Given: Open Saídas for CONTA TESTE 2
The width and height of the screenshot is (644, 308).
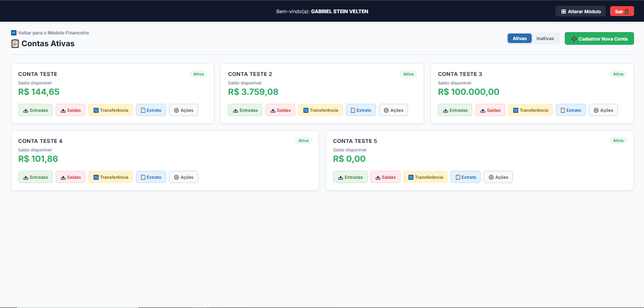Looking at the screenshot, I should [280, 110].
